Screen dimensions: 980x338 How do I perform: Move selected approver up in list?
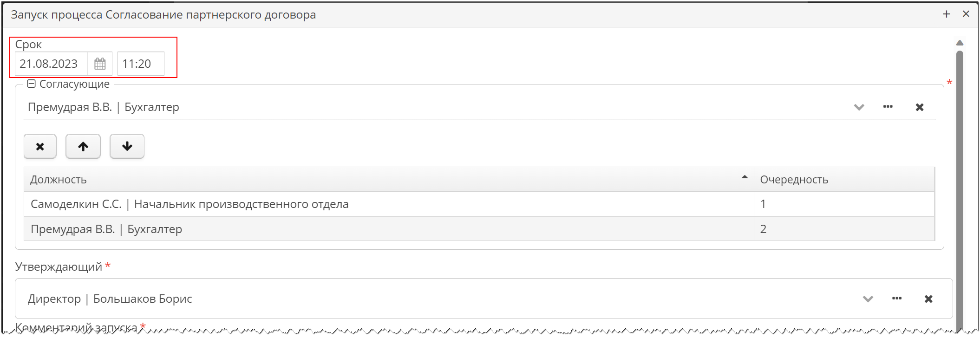tap(83, 147)
